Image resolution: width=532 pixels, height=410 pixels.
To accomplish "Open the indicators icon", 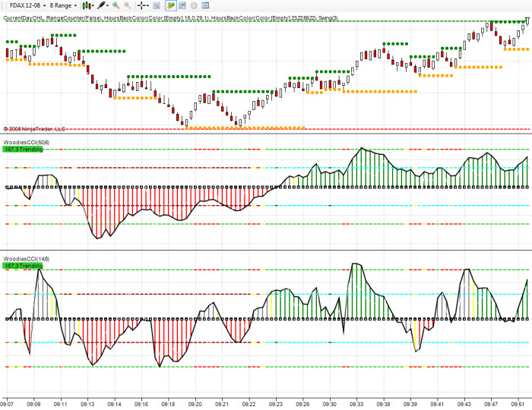I will pyautogui.click(x=182, y=5).
